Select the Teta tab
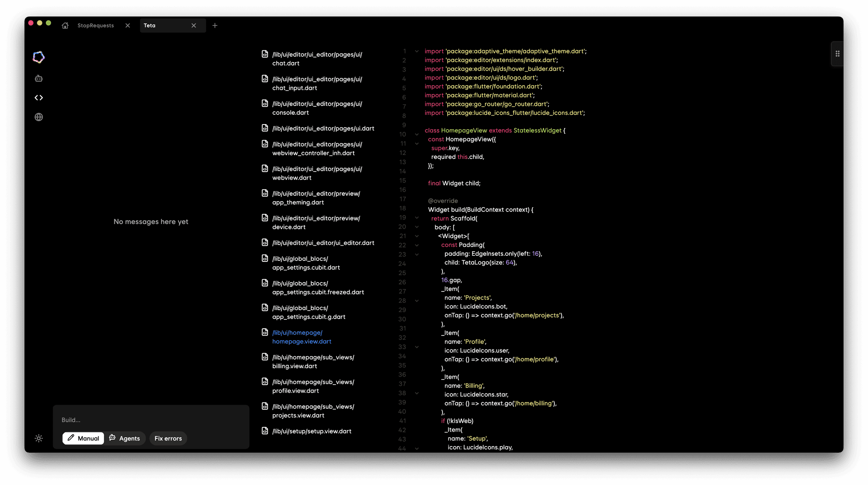The image size is (868, 485). tap(149, 25)
